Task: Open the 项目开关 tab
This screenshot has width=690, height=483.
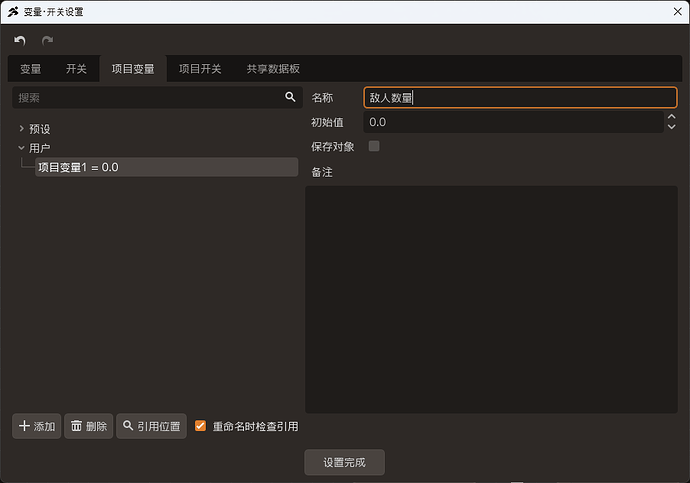Action: 200,69
